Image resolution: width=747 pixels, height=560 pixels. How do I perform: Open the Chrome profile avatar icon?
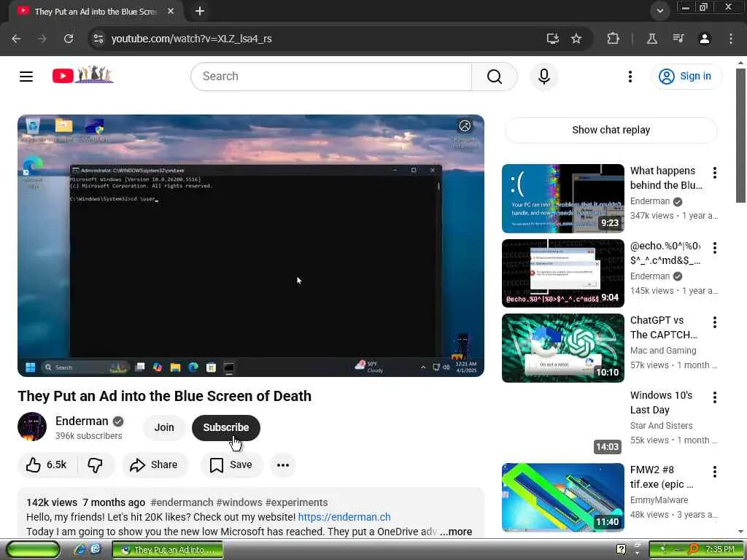coord(705,39)
